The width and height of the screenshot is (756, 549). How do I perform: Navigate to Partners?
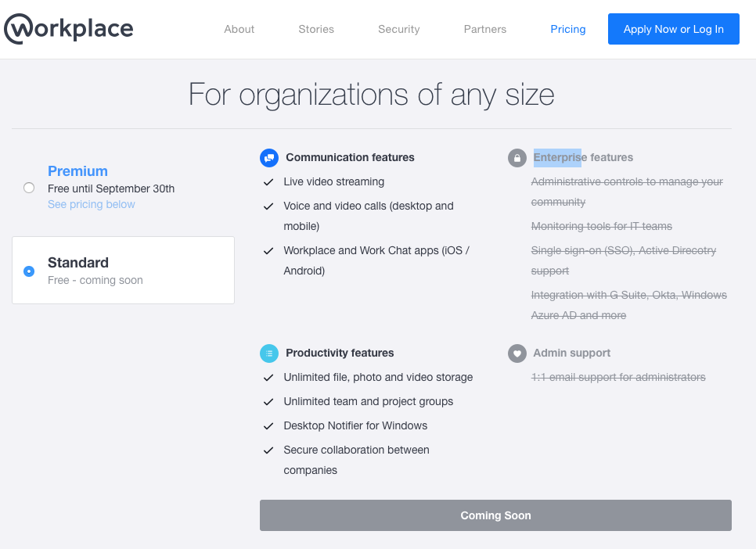coord(485,29)
